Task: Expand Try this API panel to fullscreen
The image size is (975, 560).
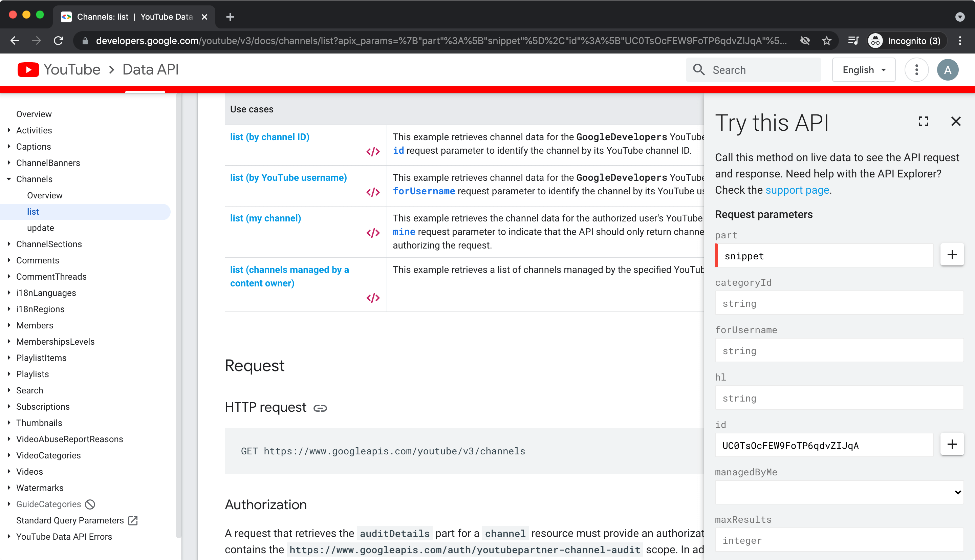Action: (924, 122)
